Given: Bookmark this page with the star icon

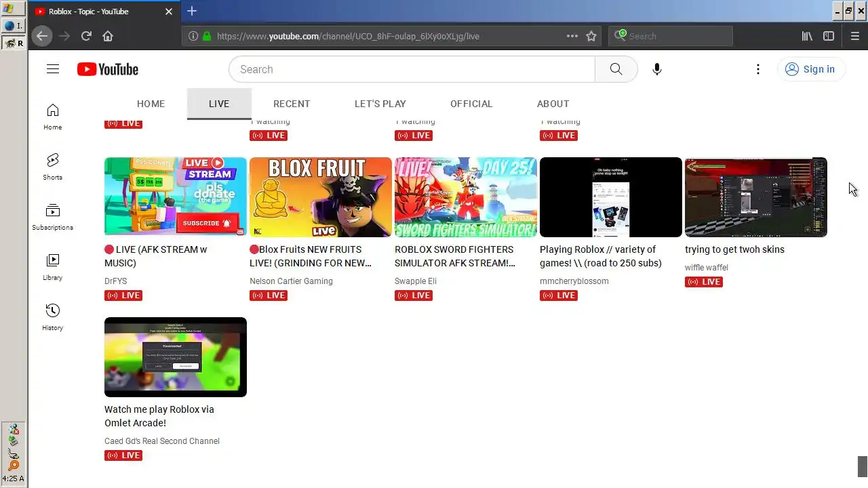Looking at the screenshot, I should [591, 36].
